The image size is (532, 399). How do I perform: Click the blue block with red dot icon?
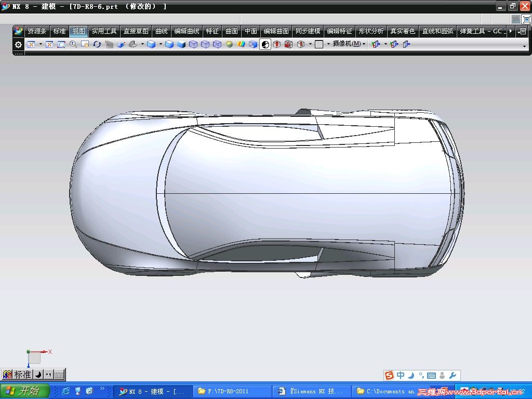point(121,45)
